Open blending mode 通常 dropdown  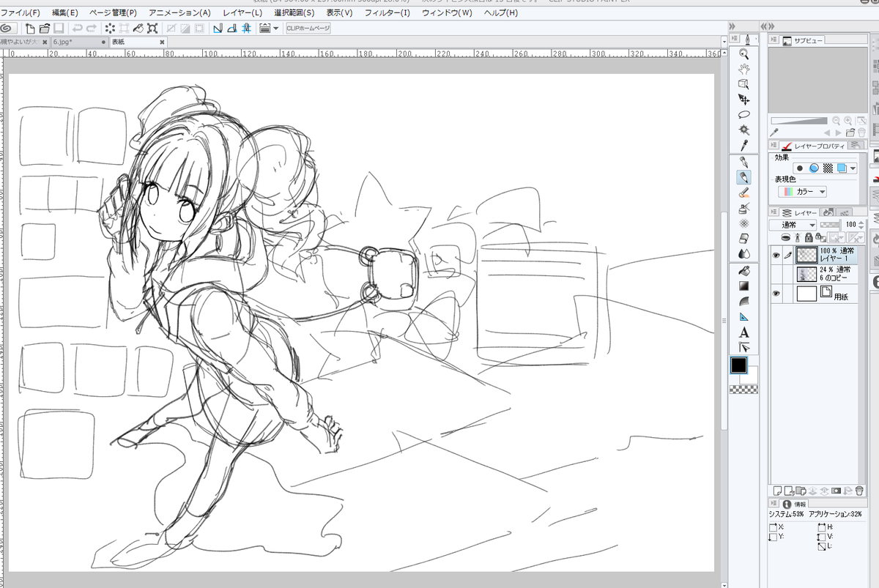[x=793, y=225]
